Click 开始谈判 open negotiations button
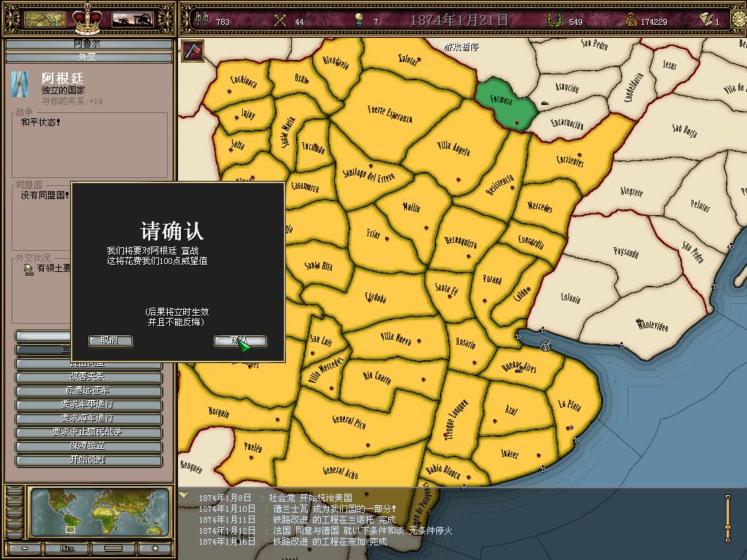This screenshot has height=560, width=747. pos(88,460)
